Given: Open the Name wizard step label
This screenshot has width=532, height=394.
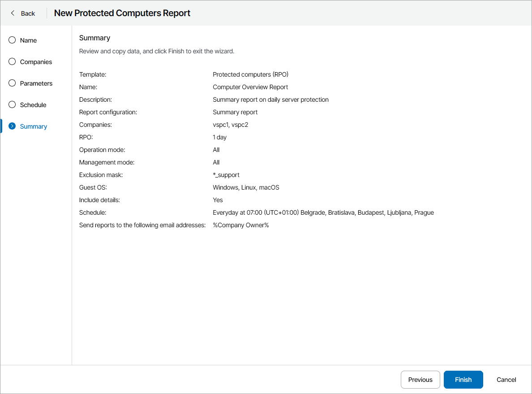Looking at the screenshot, I should (28, 40).
